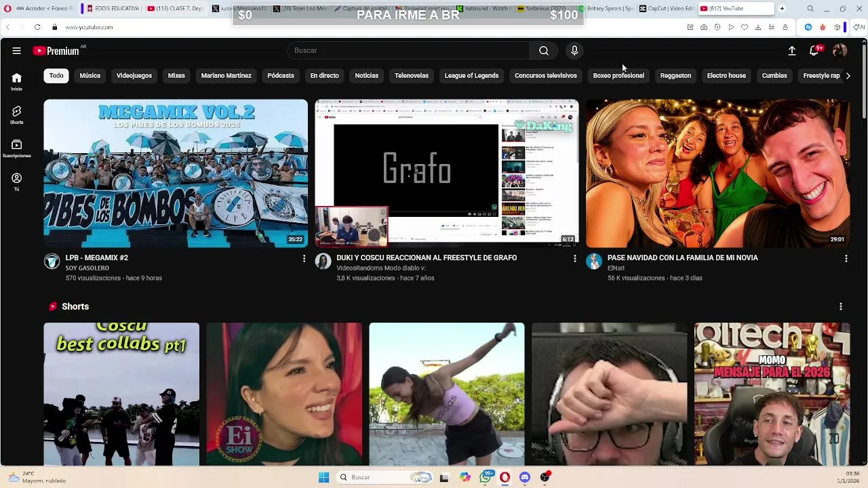Image resolution: width=868 pixels, height=488 pixels.
Task: Select the Videojuegos filter chip
Action: 134,76
